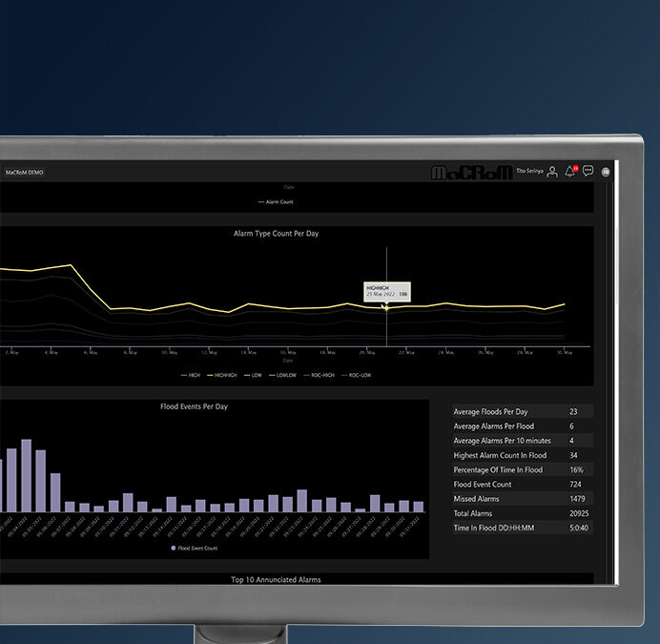Click the Flood Event Count row
This screenshot has height=644, width=660.
pos(522,485)
